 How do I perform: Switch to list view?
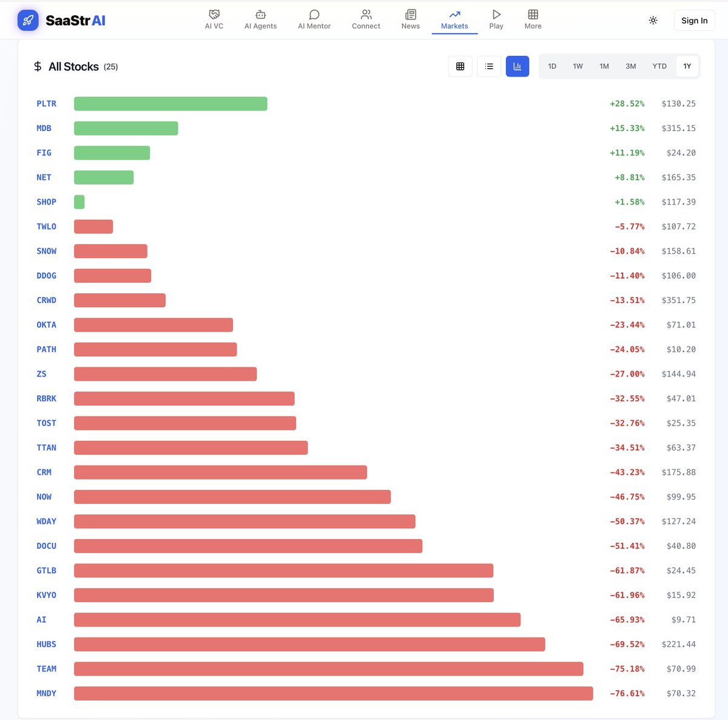coord(489,66)
